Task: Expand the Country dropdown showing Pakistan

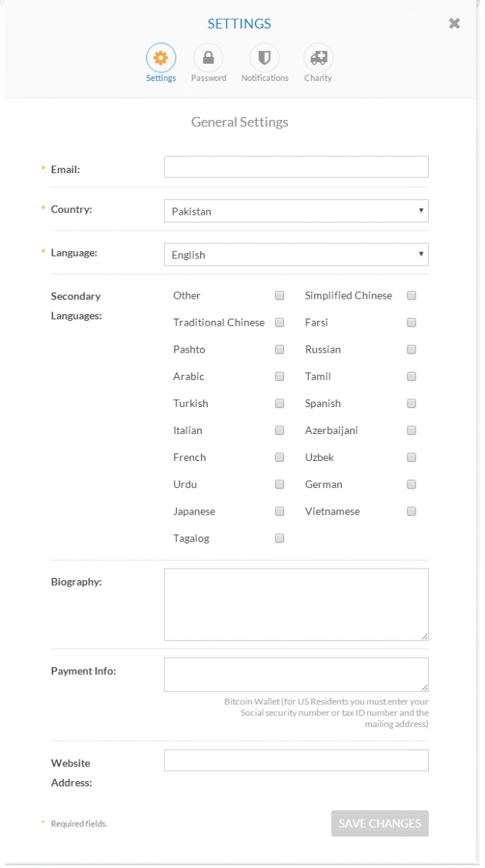Action: coord(296,211)
